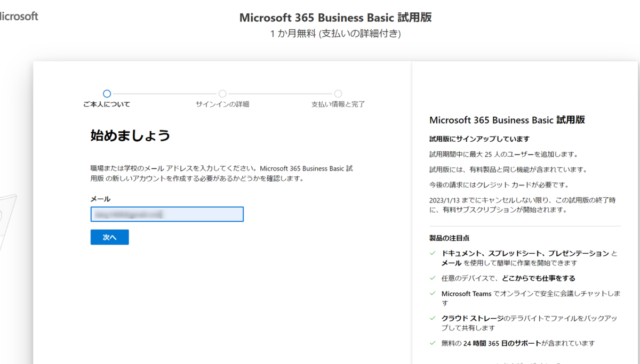Click checkmark beside 24 時間 365 日のサポート item
This screenshot has height=364, width=640.
pyautogui.click(x=433, y=343)
